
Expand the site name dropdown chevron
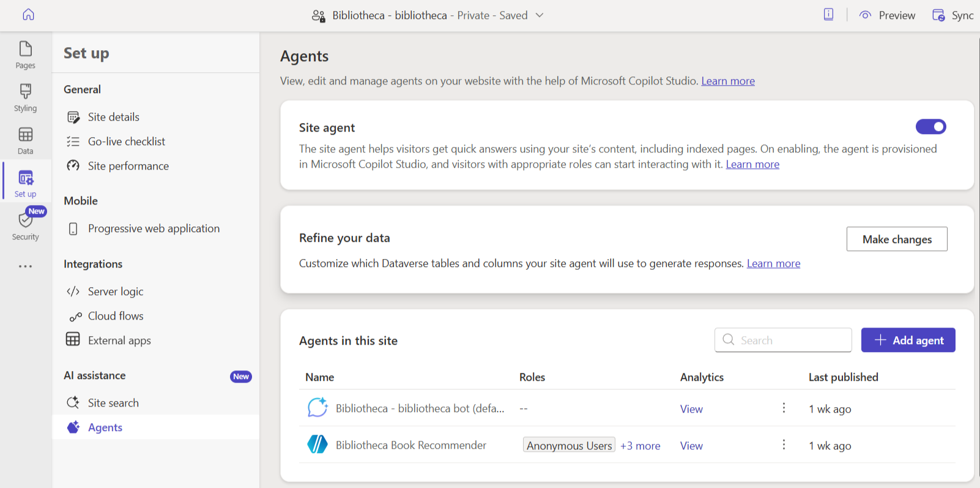(540, 15)
